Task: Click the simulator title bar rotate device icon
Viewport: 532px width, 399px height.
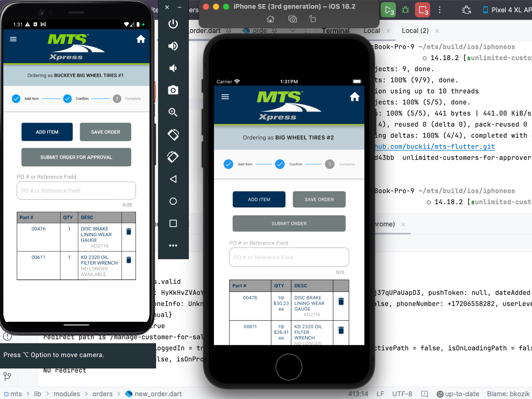Action: pos(312,19)
